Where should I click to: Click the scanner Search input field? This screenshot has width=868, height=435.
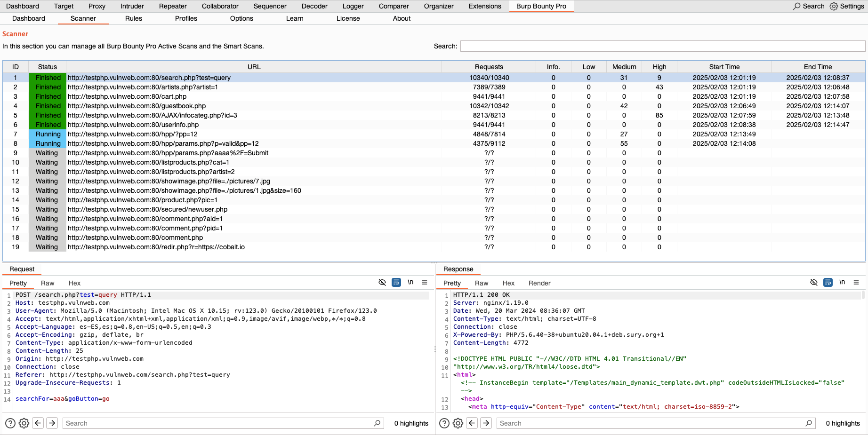coord(662,46)
